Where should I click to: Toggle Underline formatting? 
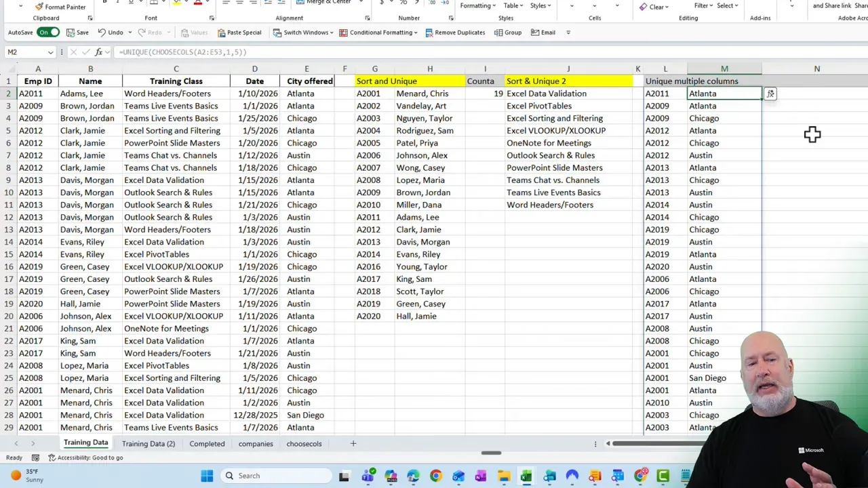pos(130,3)
